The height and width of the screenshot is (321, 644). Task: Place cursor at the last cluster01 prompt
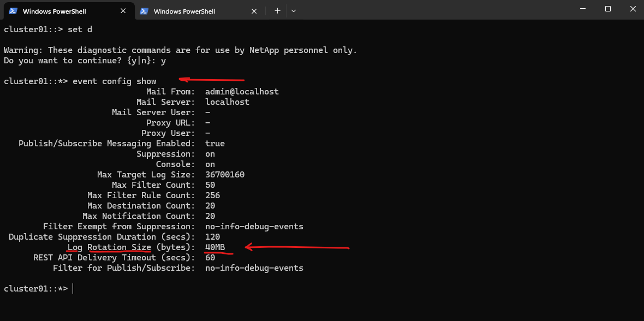73,289
